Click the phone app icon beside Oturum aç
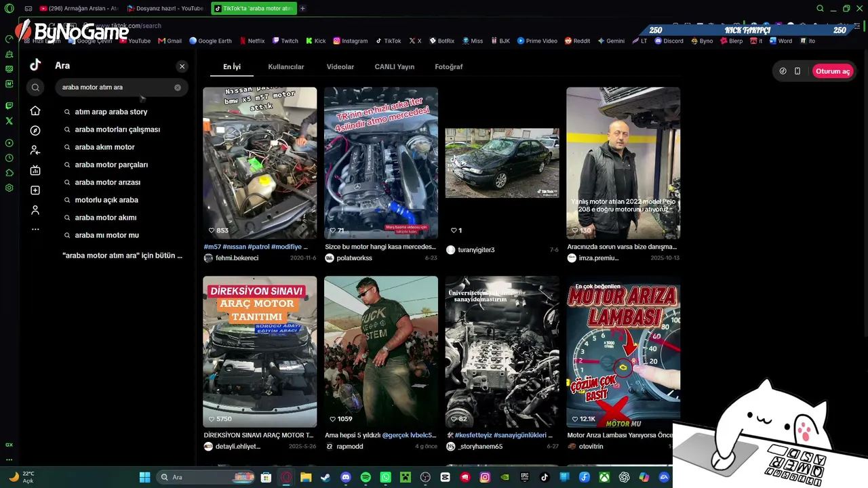Viewport: 868px width, 488px height. (x=797, y=71)
